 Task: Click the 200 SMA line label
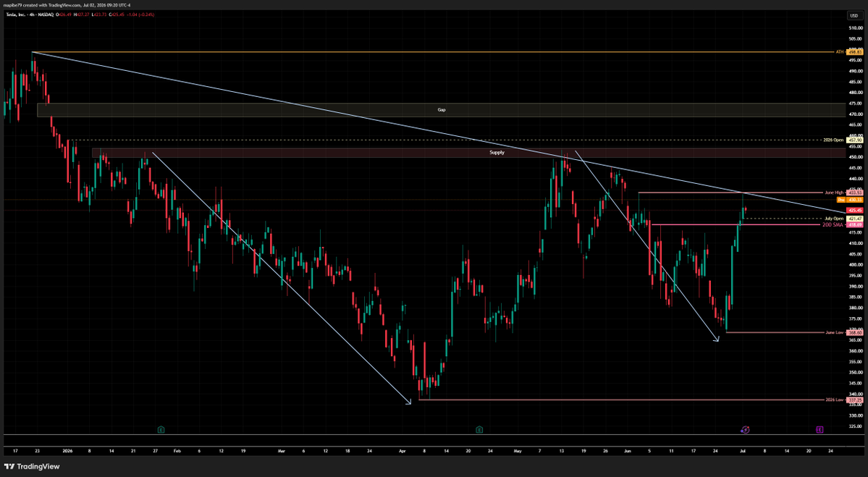(x=833, y=224)
